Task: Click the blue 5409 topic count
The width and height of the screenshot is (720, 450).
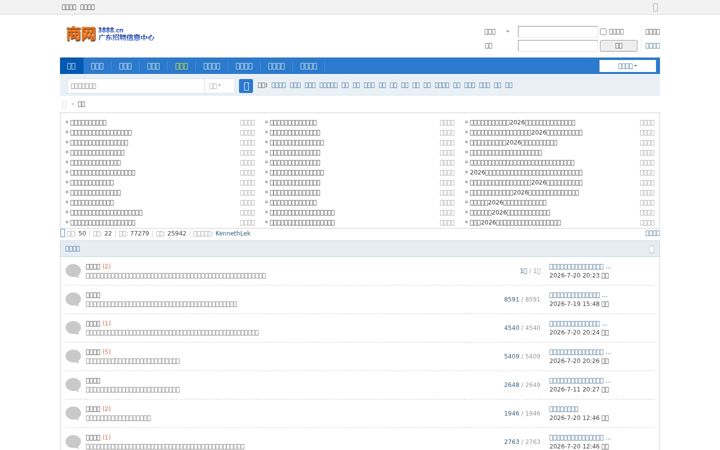Action: pyautogui.click(x=511, y=356)
